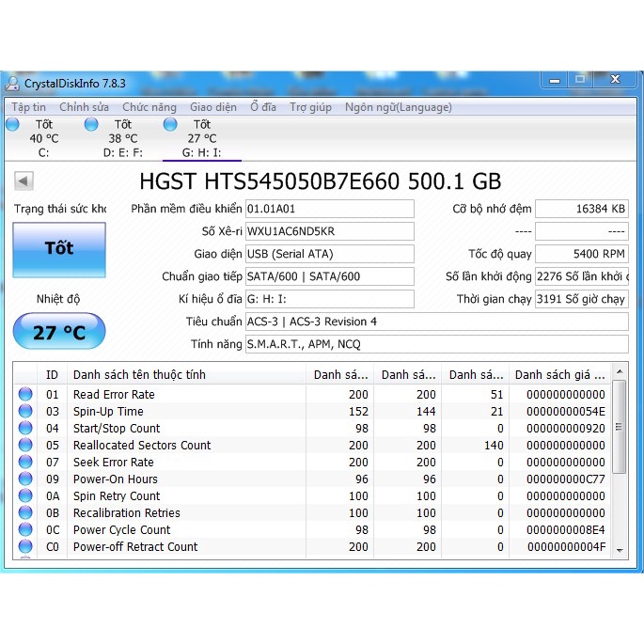Click the Tốt health status button
The height and width of the screenshot is (644, 644).
(x=59, y=250)
